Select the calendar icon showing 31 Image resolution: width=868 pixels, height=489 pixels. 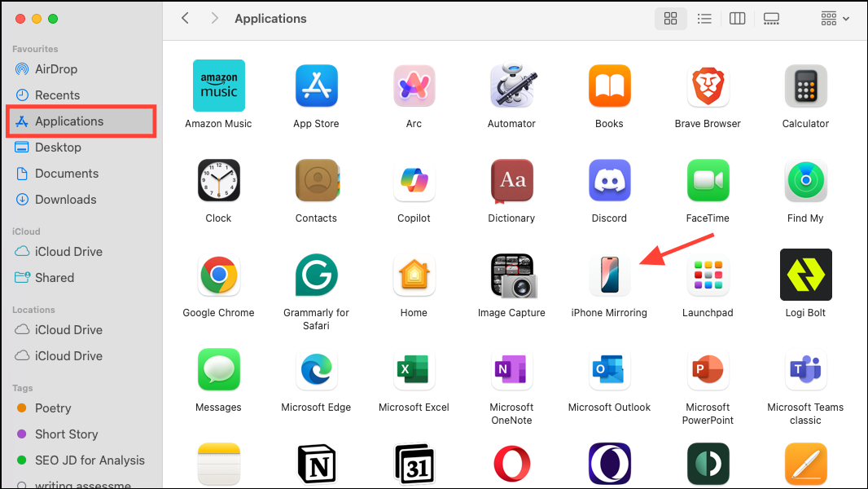[414, 464]
